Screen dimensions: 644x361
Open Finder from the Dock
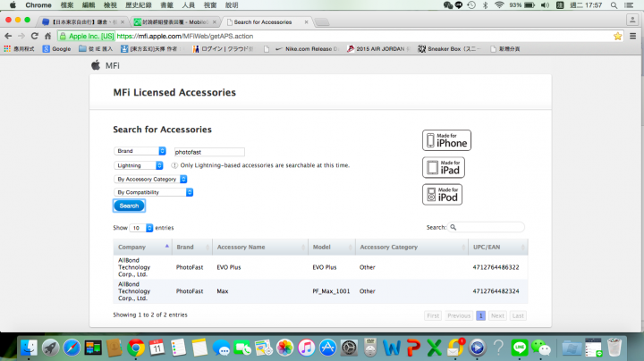[x=29, y=348]
